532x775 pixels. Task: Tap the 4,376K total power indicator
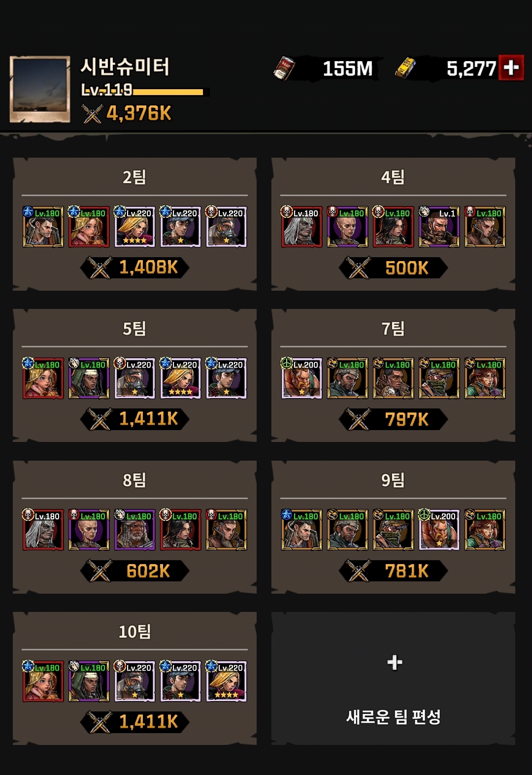(x=127, y=113)
